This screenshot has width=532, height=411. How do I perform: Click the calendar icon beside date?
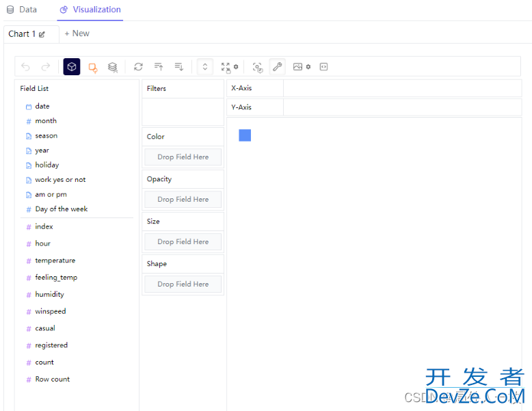click(29, 107)
